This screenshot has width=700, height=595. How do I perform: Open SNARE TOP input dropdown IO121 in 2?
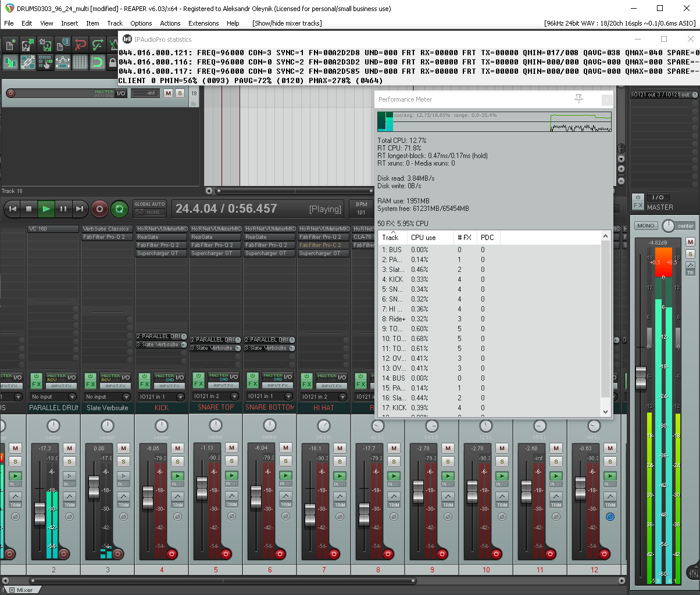click(x=216, y=396)
